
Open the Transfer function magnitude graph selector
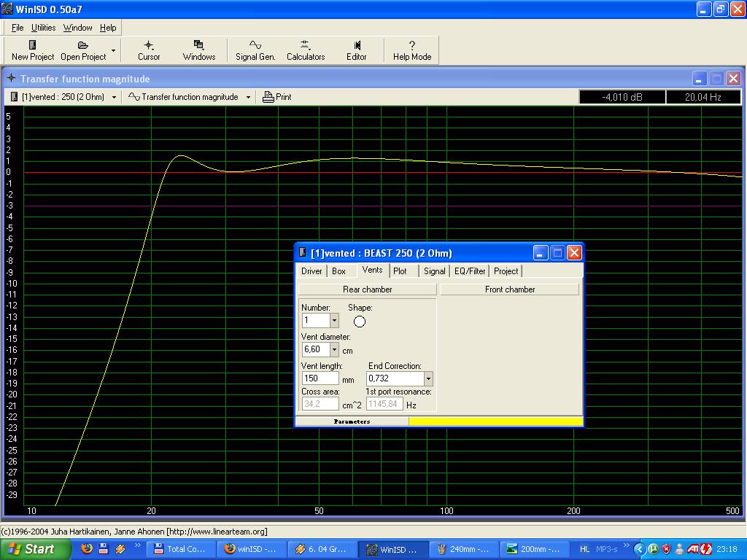(x=190, y=97)
